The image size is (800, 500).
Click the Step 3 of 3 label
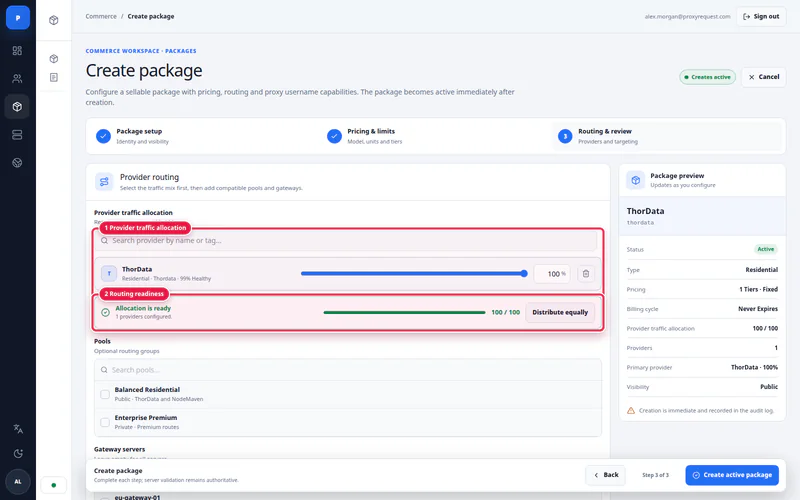[655, 475]
